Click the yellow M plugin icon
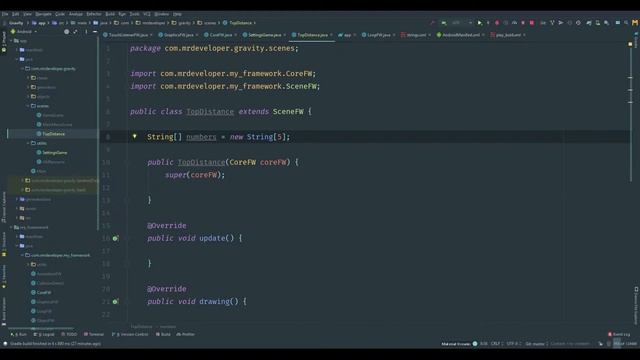The width and height of the screenshot is (640, 360). tap(635, 23)
